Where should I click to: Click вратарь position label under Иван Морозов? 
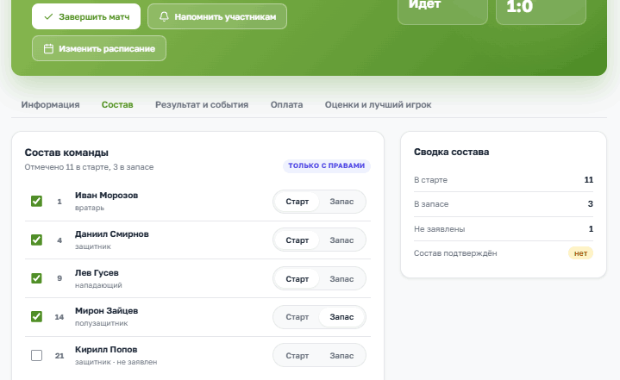[x=89, y=208]
